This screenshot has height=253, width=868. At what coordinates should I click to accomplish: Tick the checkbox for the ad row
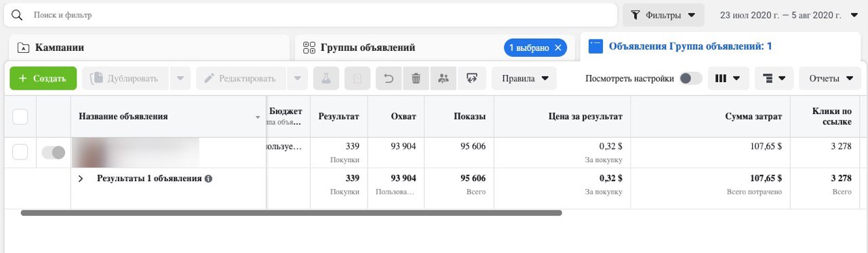pyautogui.click(x=20, y=153)
